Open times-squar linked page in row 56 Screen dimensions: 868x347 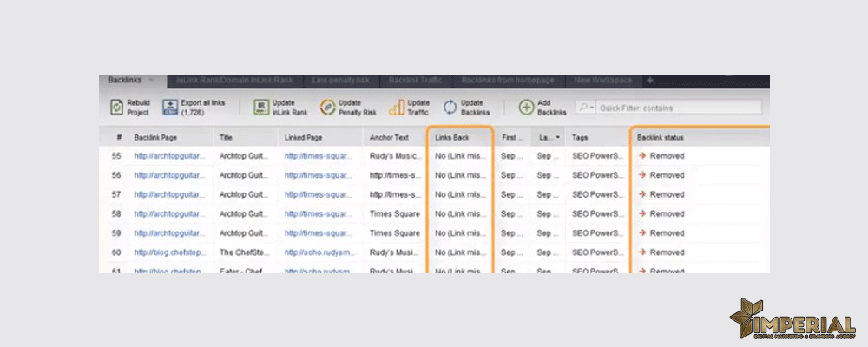(x=319, y=175)
